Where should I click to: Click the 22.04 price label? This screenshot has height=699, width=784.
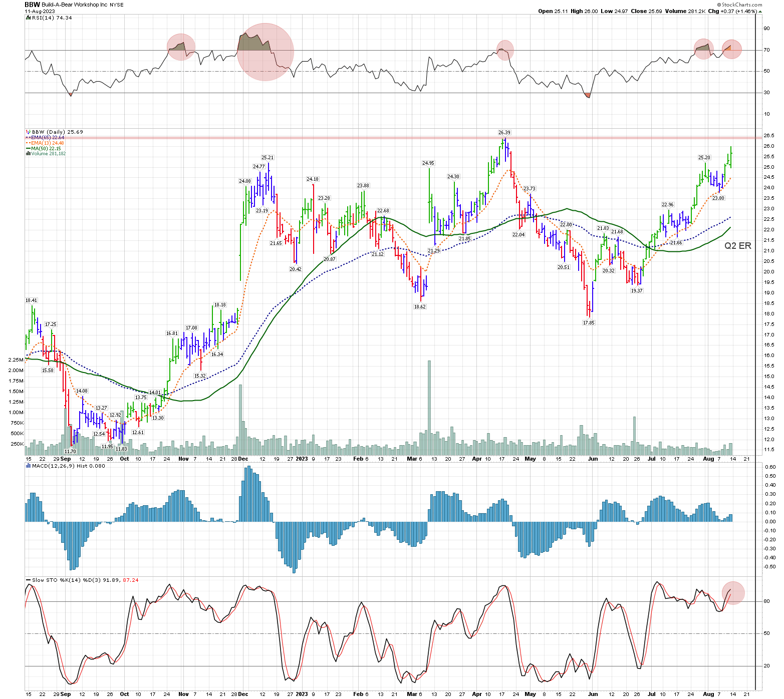point(518,234)
